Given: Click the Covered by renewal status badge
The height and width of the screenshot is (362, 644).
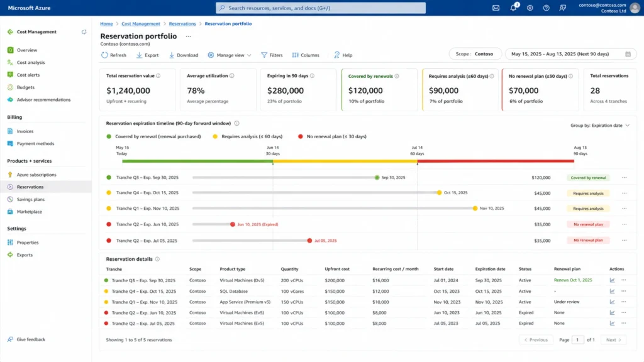Looking at the screenshot, I should point(588,178).
